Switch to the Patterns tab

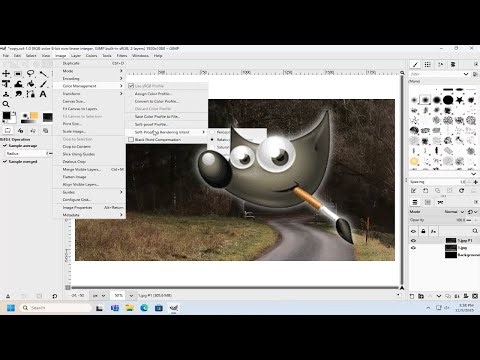pyautogui.click(x=428, y=64)
